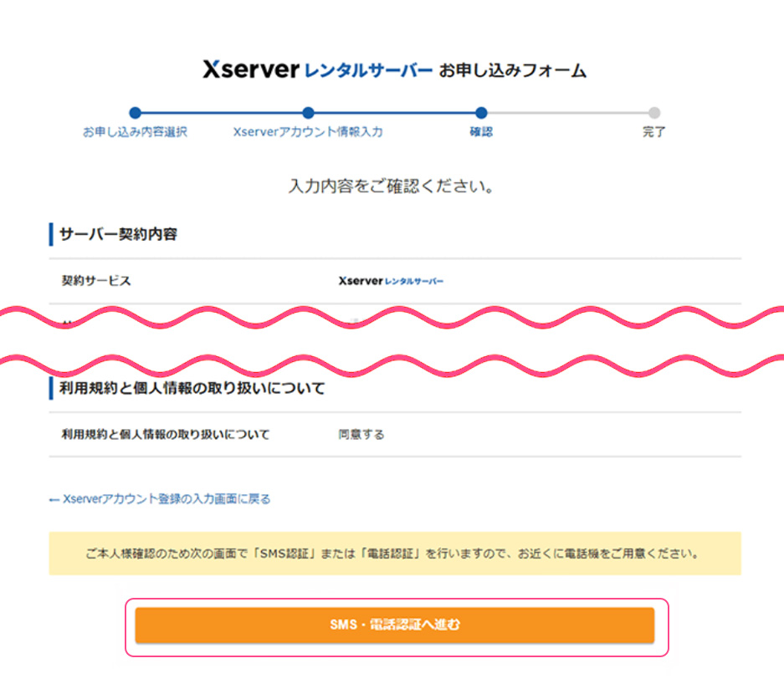The height and width of the screenshot is (694, 784).
Task: Select the お申し込み内容選択 step label
Action: coord(135,132)
